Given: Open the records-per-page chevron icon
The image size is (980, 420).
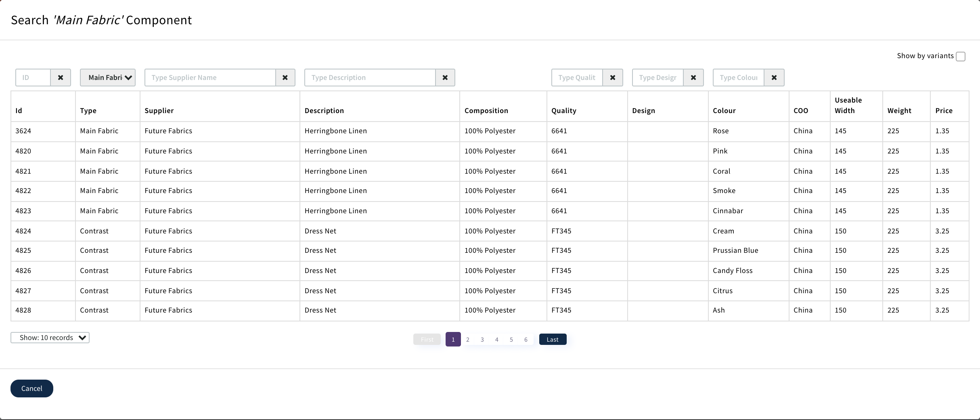Looking at the screenshot, I should [x=83, y=338].
